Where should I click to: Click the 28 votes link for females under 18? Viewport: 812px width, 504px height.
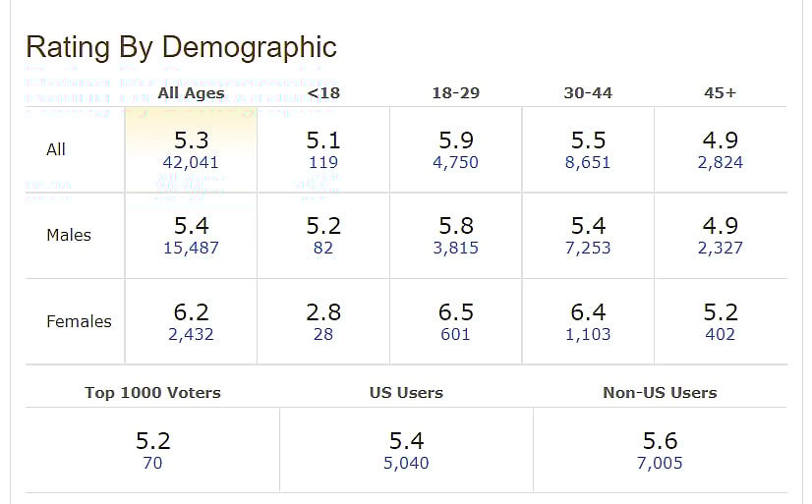(x=322, y=335)
